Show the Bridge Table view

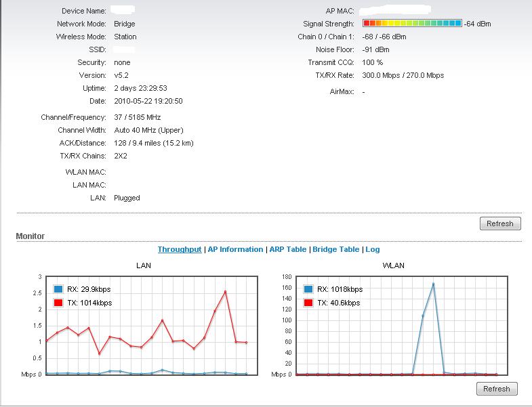[335, 249]
